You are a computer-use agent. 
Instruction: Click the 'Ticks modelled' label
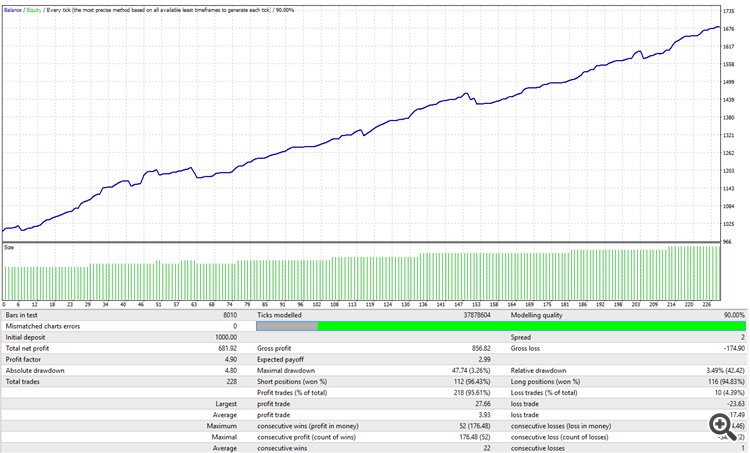[279, 315]
